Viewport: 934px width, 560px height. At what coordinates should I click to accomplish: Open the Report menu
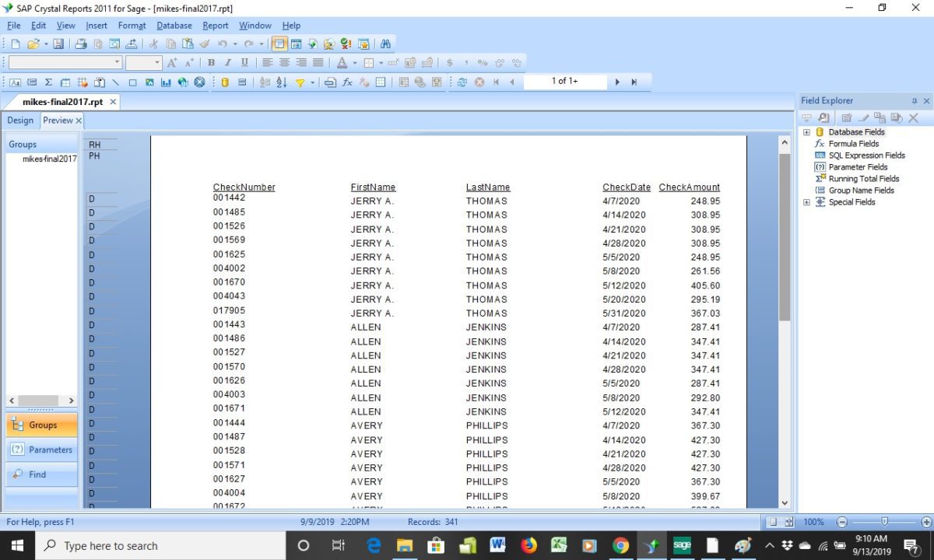click(x=216, y=26)
